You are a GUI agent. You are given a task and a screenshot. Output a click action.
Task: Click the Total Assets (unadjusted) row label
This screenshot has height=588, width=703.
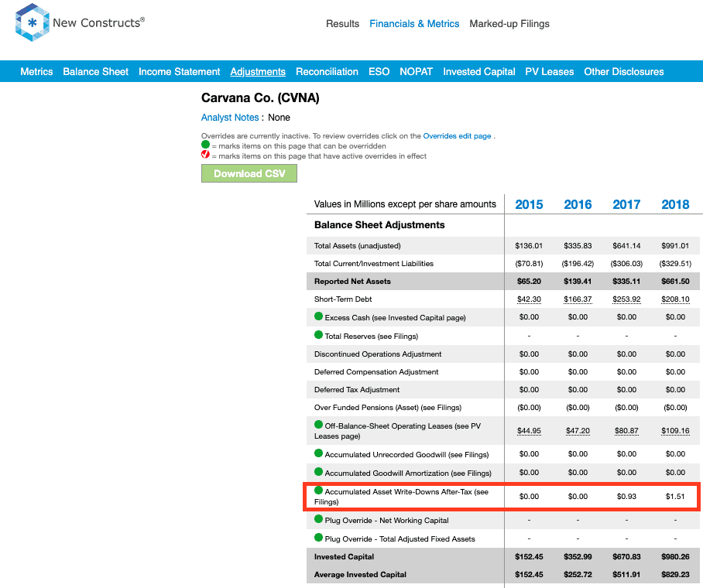[358, 245]
